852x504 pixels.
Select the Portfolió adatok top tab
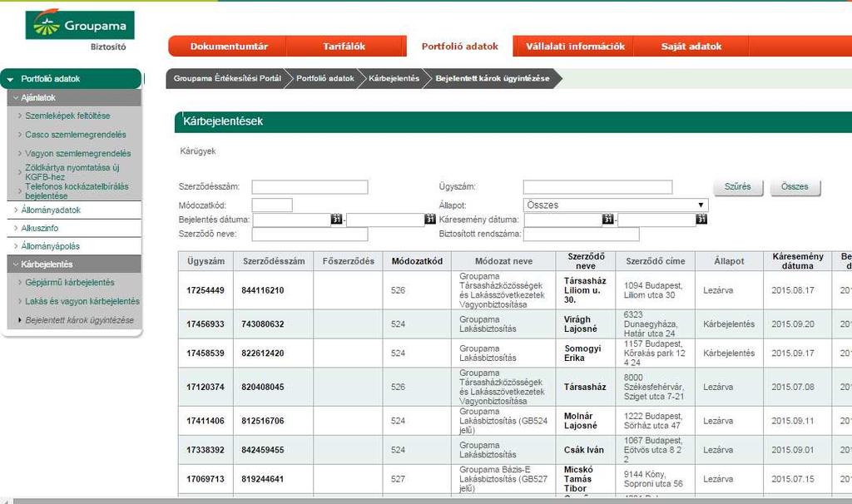[x=459, y=47]
